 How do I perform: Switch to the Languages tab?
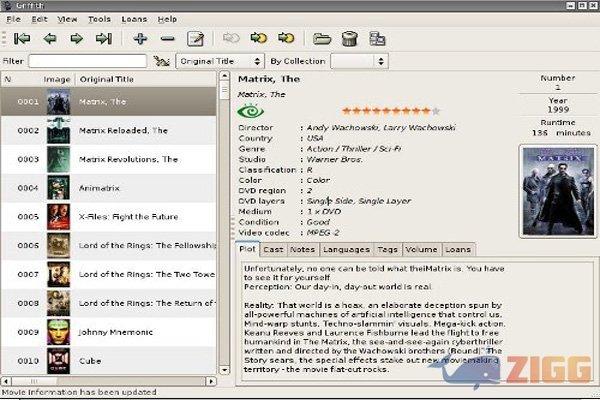[x=345, y=249]
